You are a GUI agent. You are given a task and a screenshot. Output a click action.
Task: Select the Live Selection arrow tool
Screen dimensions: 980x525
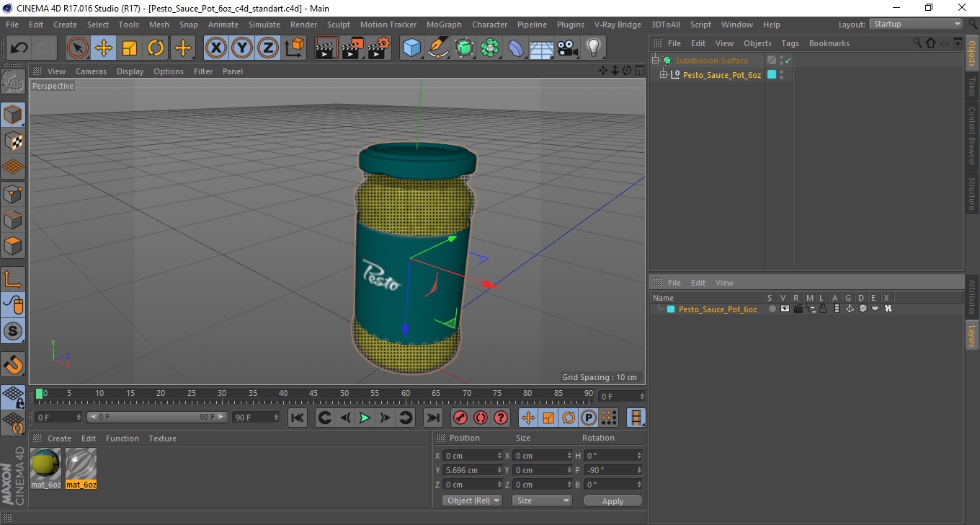[x=78, y=48]
